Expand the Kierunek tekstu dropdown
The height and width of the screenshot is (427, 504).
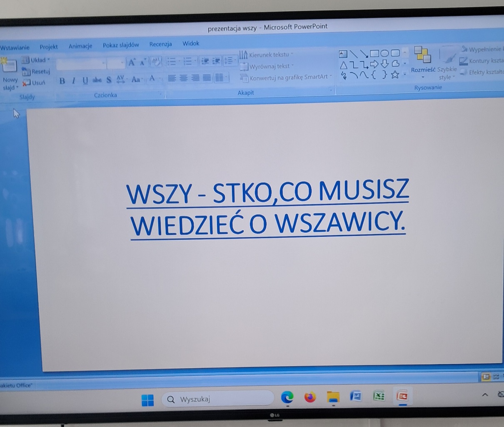pyautogui.click(x=267, y=55)
